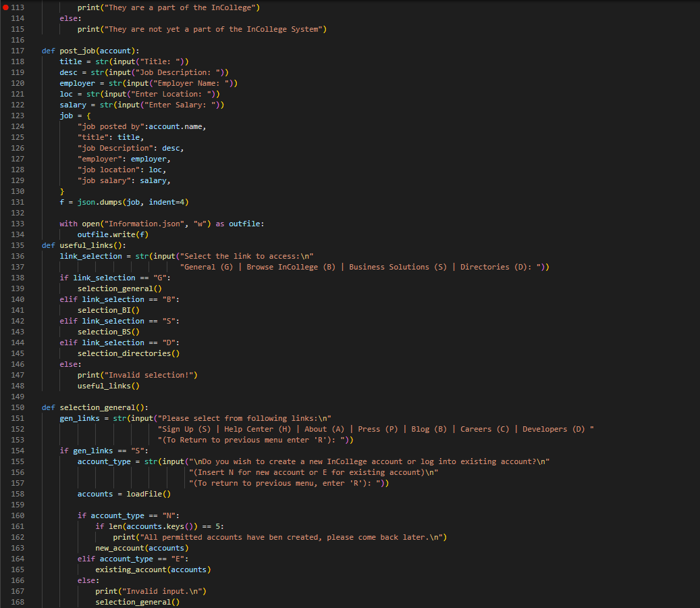Click 'if link_selection == "G":' line
700x608 pixels.
115,278
